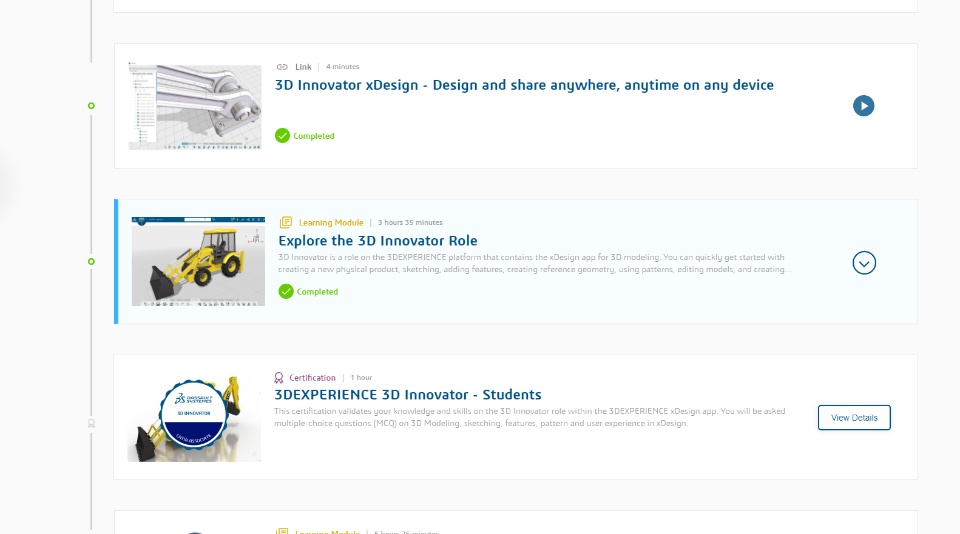960x534 pixels.
Task: Click the wrench model thumbnail
Action: click(x=195, y=106)
